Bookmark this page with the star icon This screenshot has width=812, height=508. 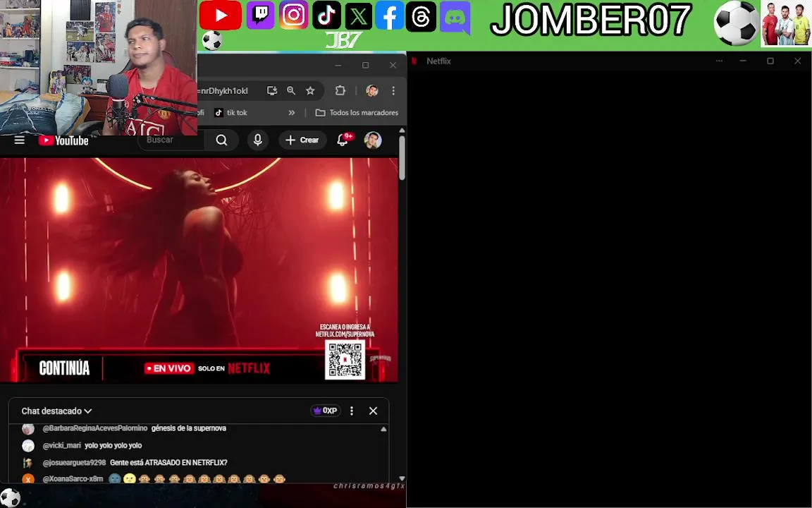tap(310, 91)
